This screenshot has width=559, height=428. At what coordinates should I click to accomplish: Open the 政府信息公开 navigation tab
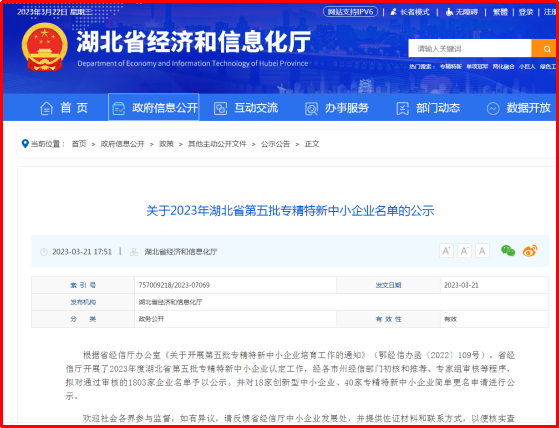pyautogui.click(x=154, y=107)
